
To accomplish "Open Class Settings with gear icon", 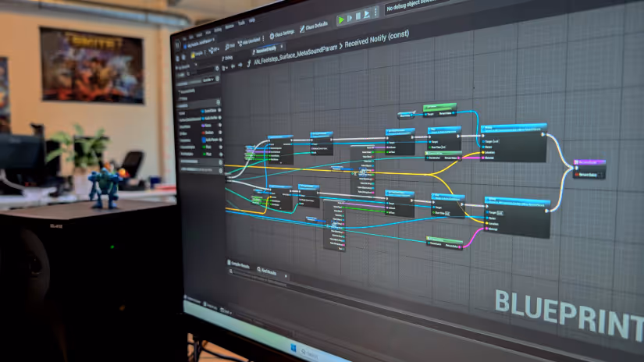I will click(x=283, y=34).
